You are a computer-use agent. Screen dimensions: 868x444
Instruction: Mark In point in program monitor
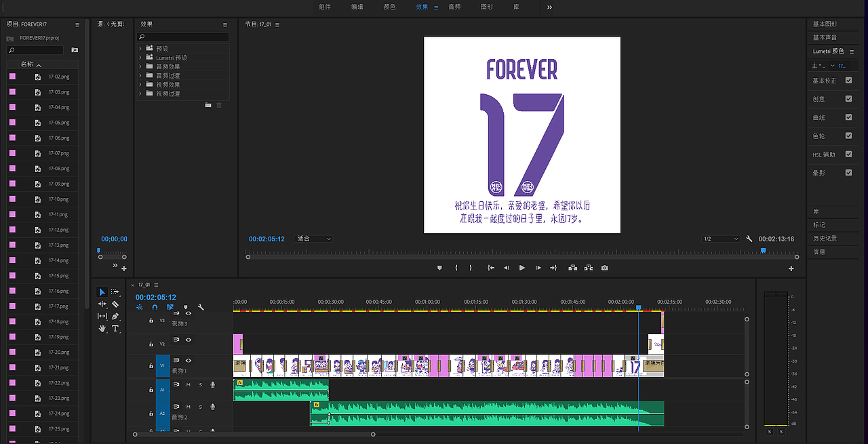click(x=456, y=268)
